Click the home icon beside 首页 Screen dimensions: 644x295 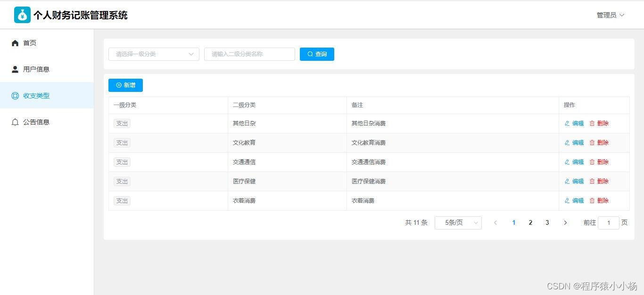pyautogui.click(x=15, y=43)
